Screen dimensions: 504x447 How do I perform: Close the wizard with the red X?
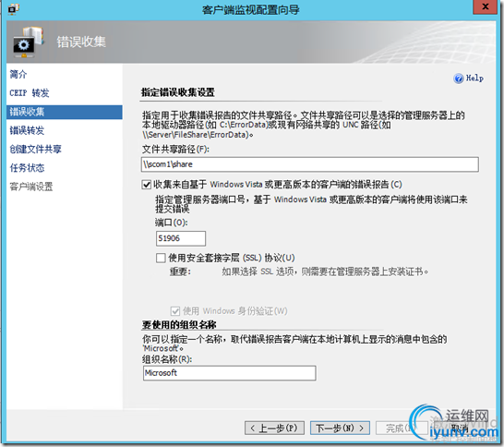coord(485,6)
